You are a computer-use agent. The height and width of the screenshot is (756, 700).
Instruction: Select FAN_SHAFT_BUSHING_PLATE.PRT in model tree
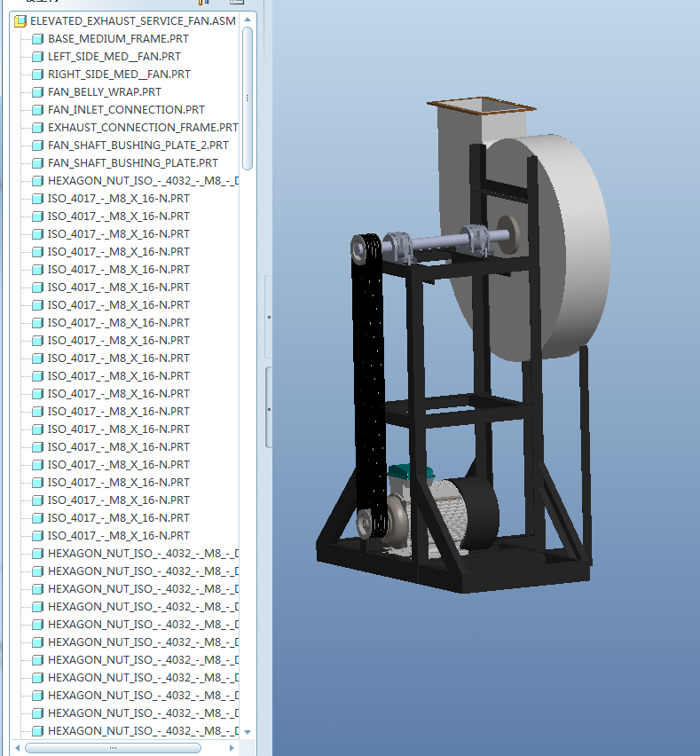click(132, 163)
